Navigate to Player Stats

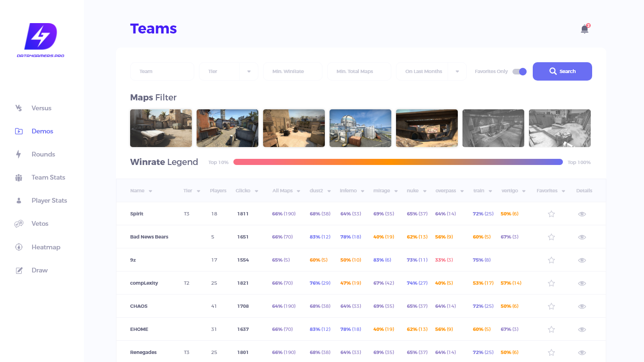coord(50,200)
